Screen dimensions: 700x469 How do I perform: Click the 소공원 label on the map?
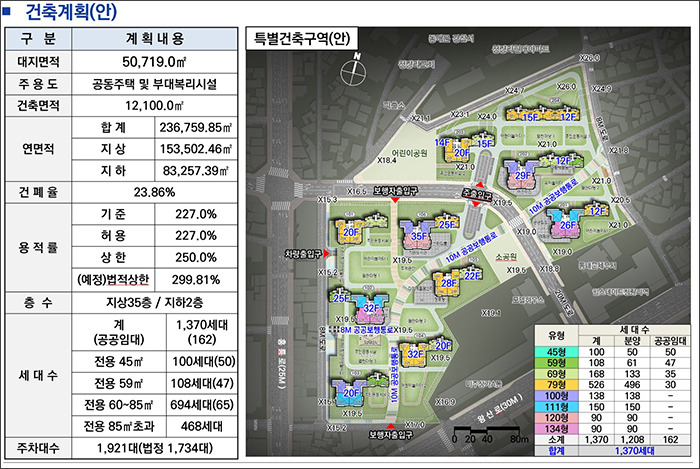(x=506, y=257)
